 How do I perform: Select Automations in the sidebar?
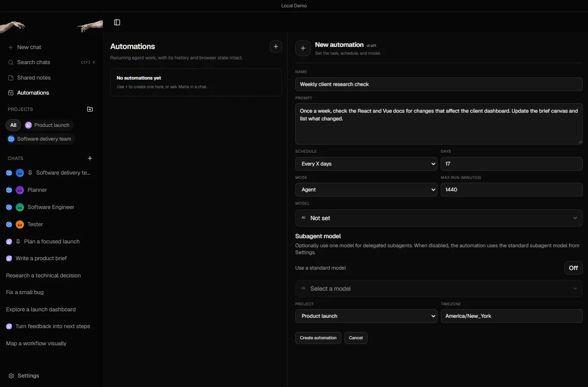[52, 93]
